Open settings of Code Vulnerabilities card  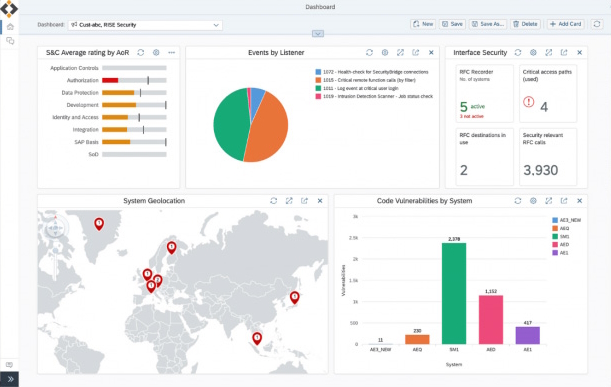pyautogui.click(x=533, y=201)
